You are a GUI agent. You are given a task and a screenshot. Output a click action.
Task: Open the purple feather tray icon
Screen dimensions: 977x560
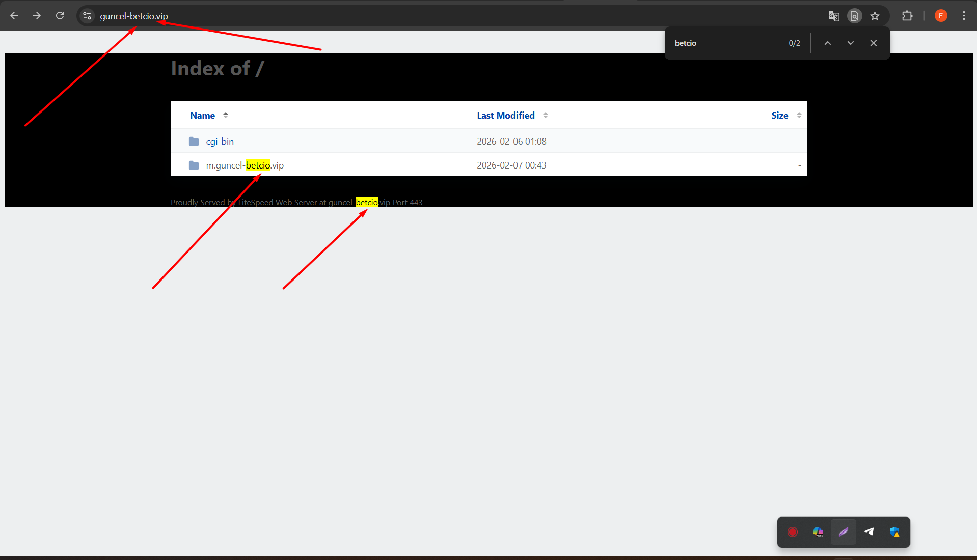pyautogui.click(x=844, y=532)
